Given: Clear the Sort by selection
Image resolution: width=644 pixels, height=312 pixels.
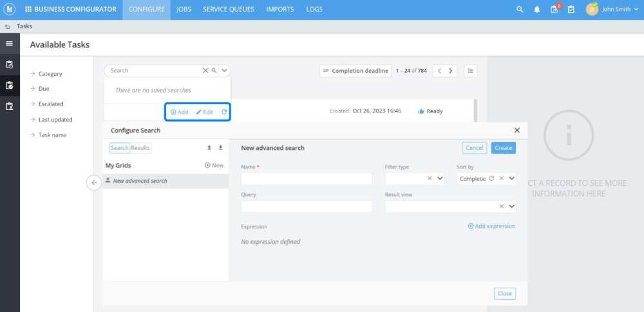Looking at the screenshot, I should [502, 179].
